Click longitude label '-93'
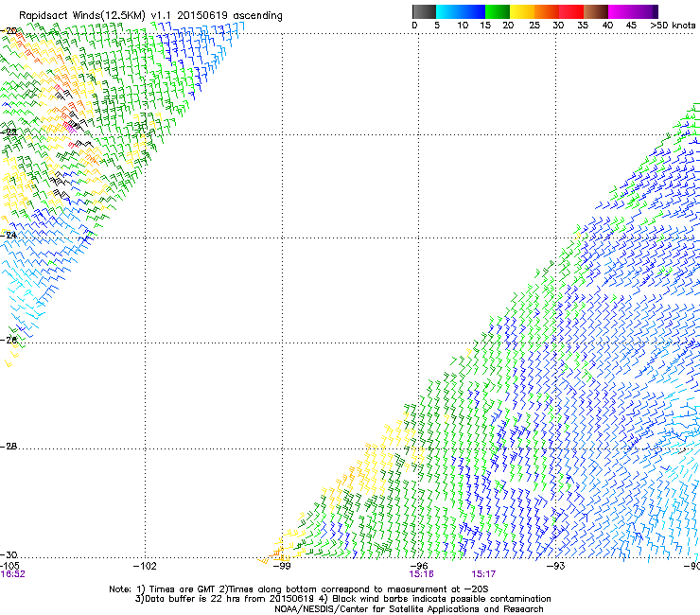700x615 pixels. pyautogui.click(x=556, y=566)
